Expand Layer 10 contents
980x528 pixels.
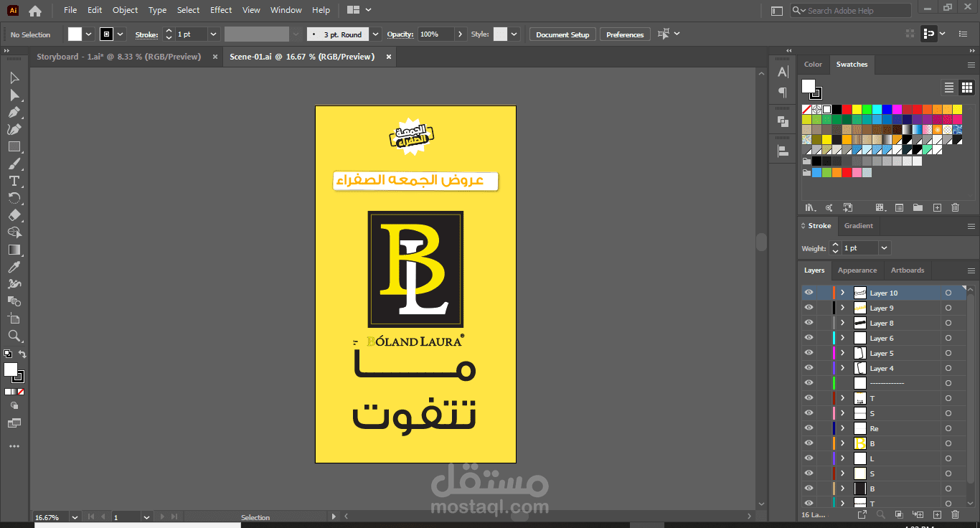click(842, 293)
